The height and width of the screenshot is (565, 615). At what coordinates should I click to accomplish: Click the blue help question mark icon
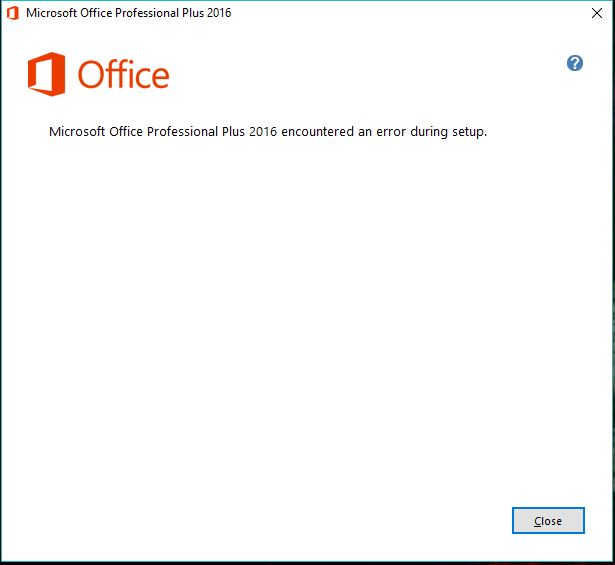click(575, 63)
